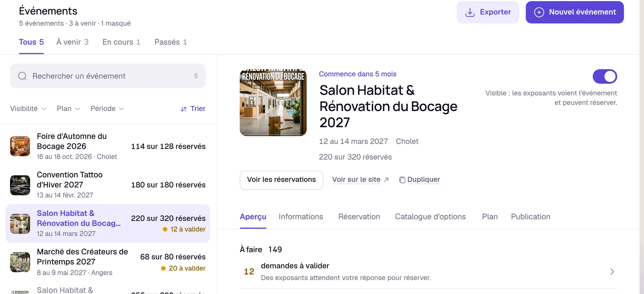Click the duplicate copy icon beside Dupliquer
Screen dimensions: 644x294
tap(402, 180)
